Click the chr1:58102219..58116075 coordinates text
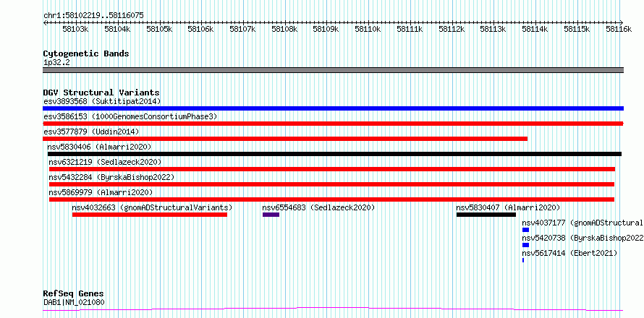Image resolution: width=644 pixels, height=318 pixels. click(93, 16)
